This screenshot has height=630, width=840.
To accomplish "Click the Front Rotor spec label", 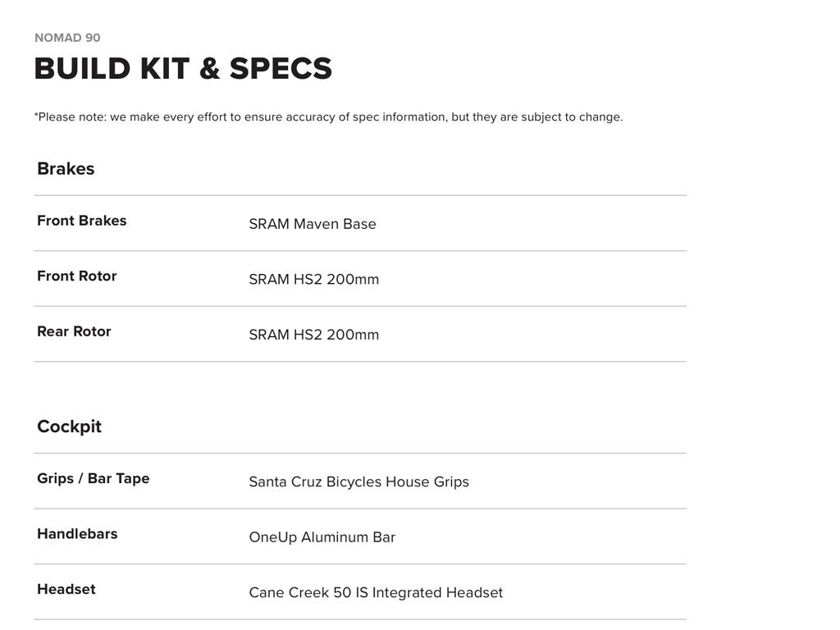I will pos(77,276).
